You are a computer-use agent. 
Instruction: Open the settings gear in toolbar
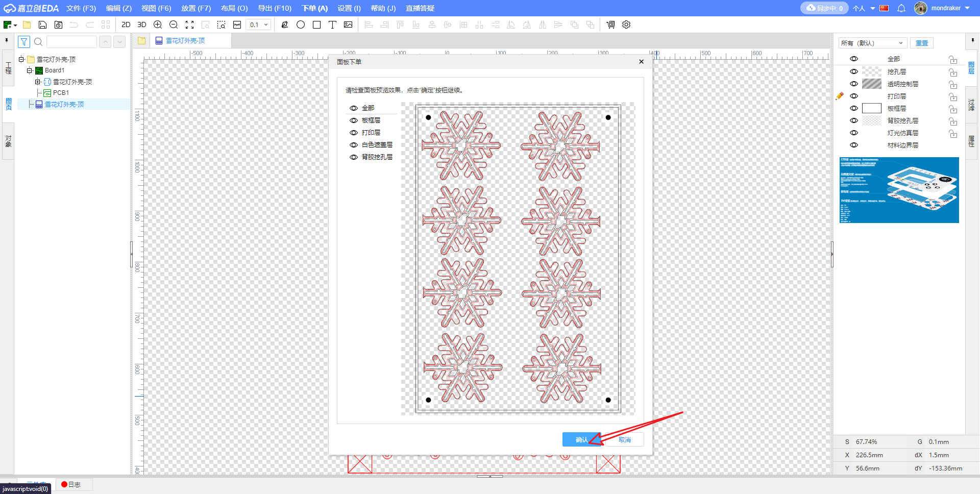tap(626, 24)
